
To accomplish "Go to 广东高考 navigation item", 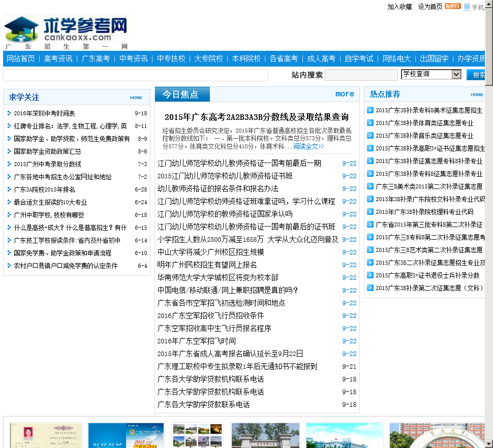I will click(x=96, y=59).
